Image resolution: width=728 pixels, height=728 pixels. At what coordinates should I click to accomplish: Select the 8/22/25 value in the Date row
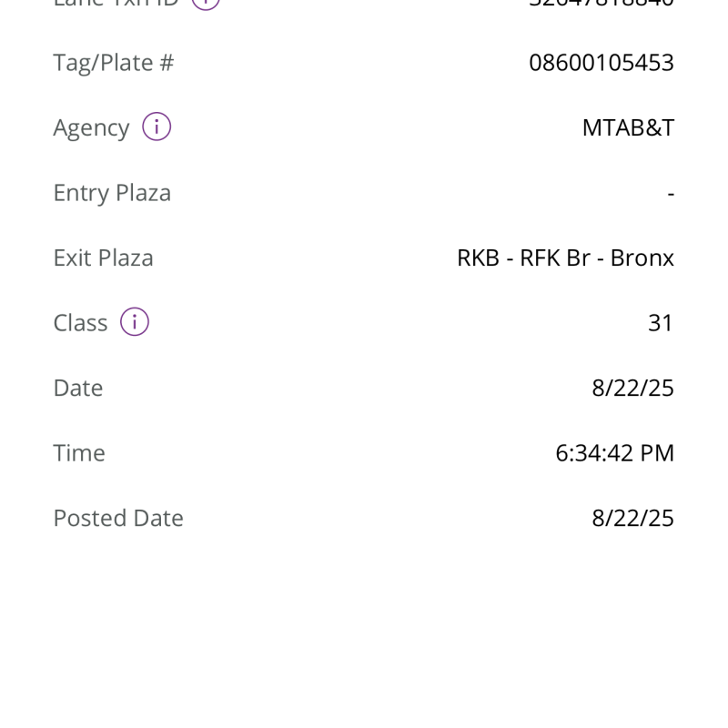632,388
